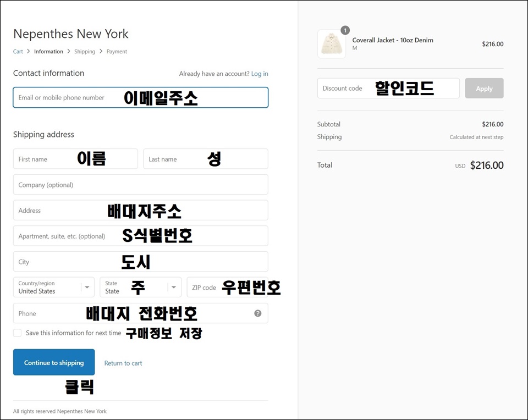
Task: Click the Calculated at next step text
Action: 476,137
